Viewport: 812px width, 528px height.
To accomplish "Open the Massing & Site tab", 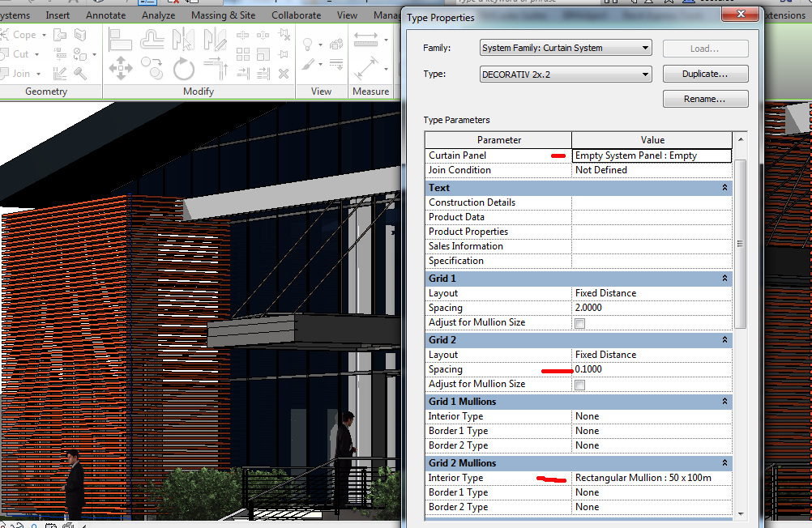I will click(223, 15).
